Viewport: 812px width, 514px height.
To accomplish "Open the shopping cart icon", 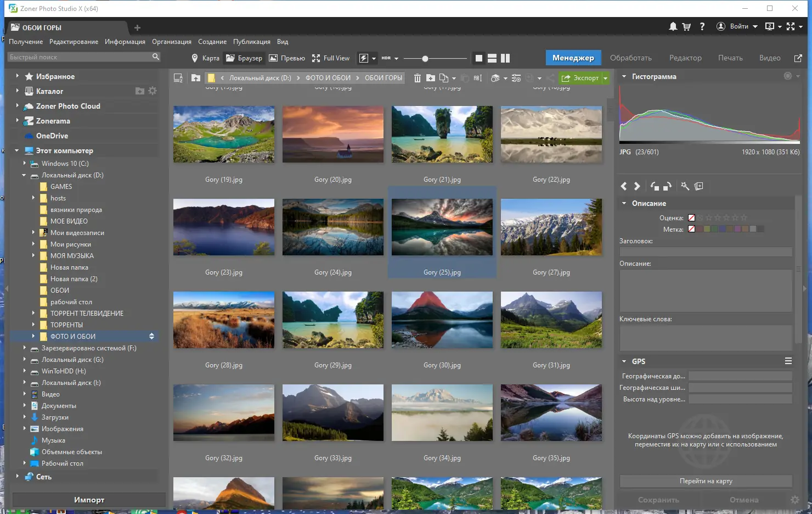I will pos(687,26).
